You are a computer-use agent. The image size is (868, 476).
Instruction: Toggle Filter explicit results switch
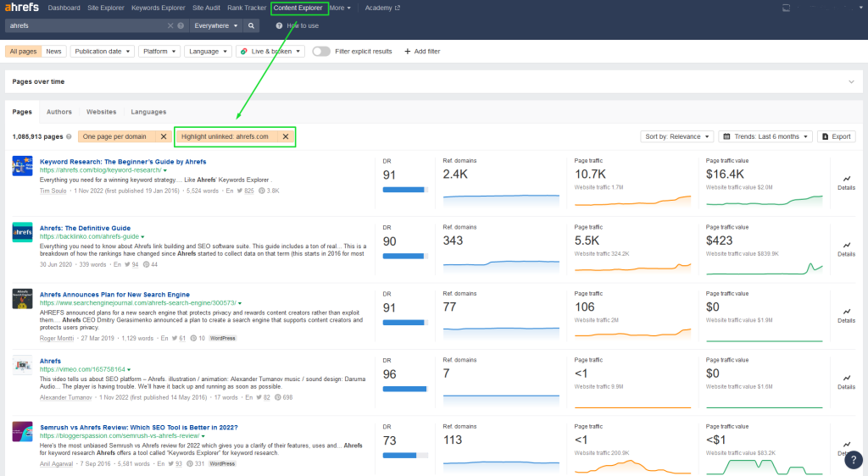tap(321, 52)
